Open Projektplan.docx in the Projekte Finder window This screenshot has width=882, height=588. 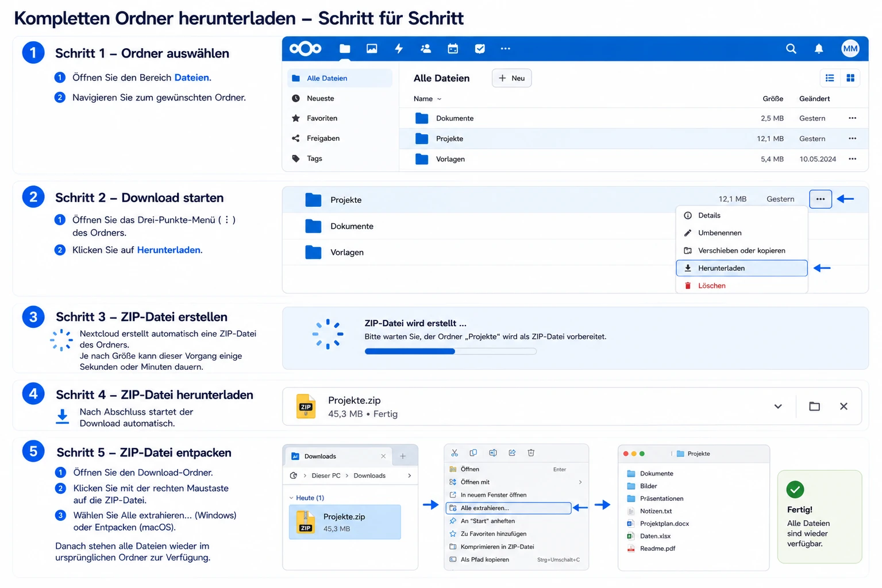(x=658, y=524)
